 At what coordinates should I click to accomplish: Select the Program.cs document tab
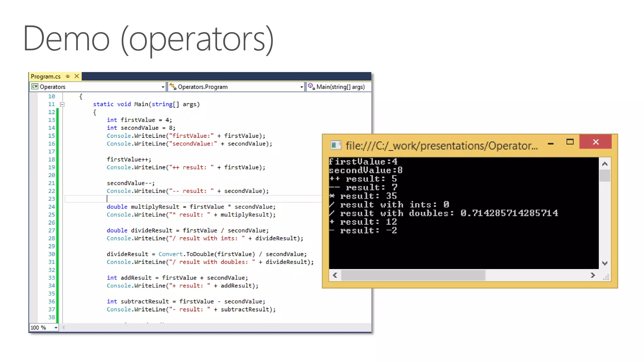[46, 76]
